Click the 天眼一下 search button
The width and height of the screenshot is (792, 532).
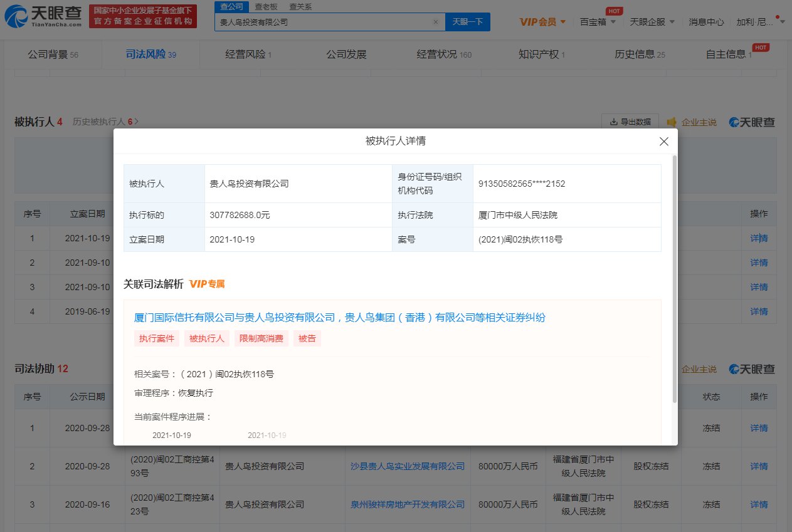point(467,22)
